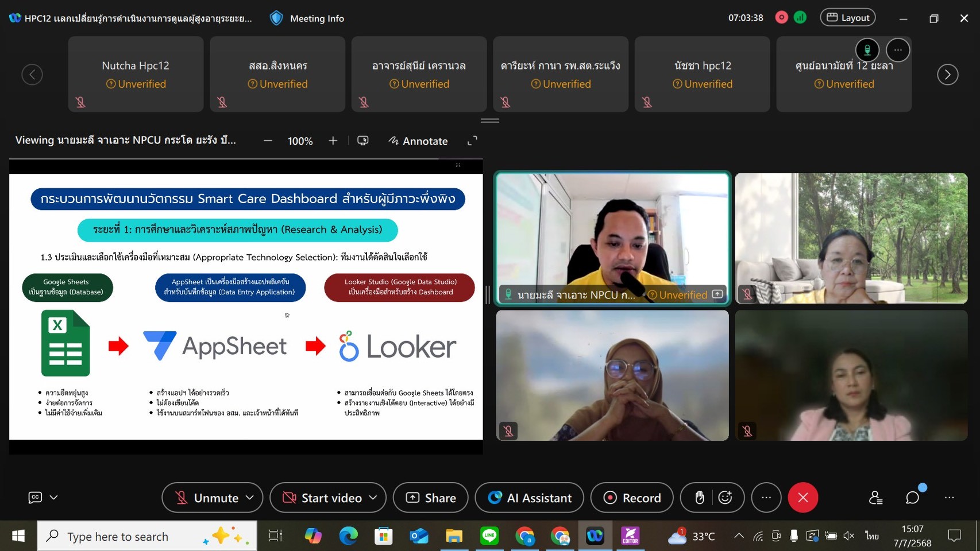This screenshot has width=980, height=551.
Task: Raise hand in the meeting
Action: [699, 498]
